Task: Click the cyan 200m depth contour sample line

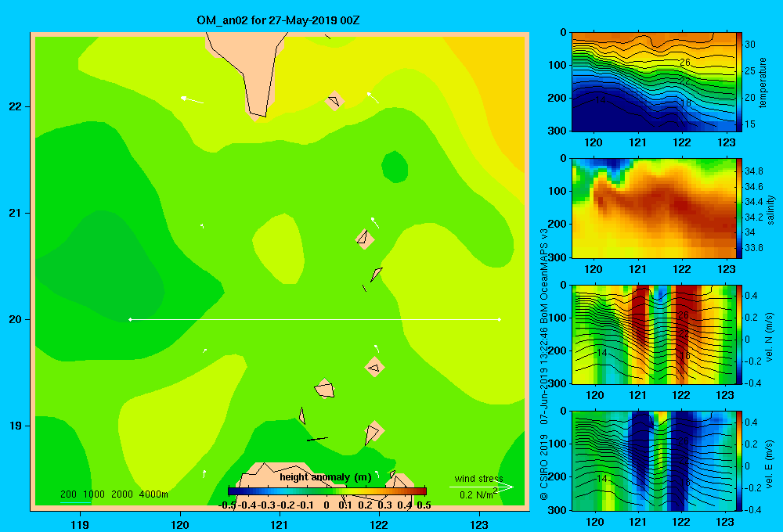Action: click(75, 502)
